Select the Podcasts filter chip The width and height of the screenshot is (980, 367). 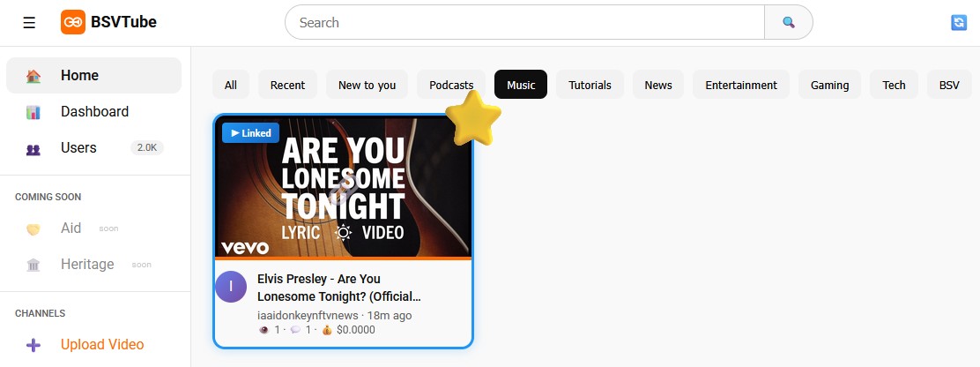[x=451, y=85]
